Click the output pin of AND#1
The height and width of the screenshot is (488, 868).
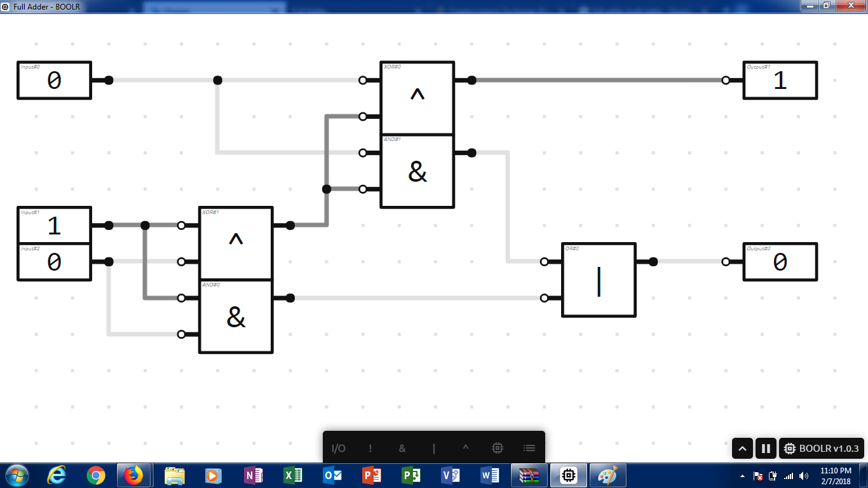tap(471, 152)
